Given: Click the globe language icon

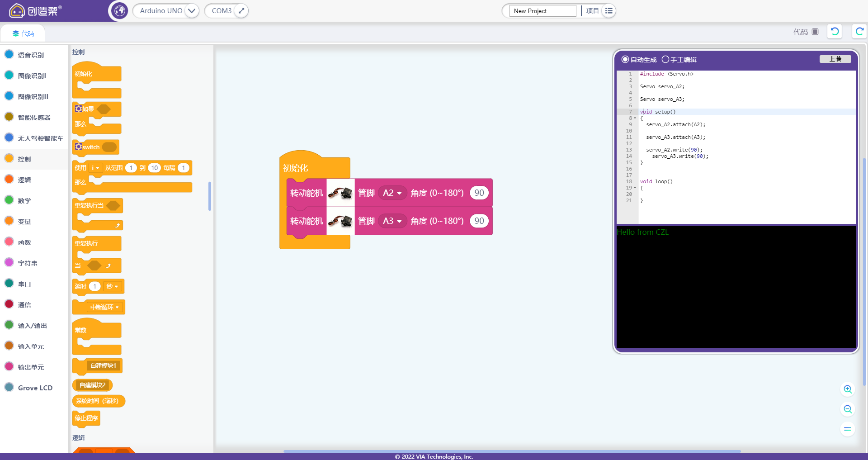Looking at the screenshot, I should tap(120, 11).
